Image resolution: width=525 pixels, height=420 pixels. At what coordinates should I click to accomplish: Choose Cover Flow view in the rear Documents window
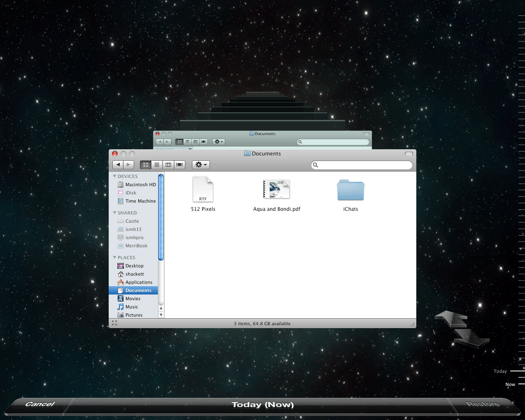click(x=203, y=142)
